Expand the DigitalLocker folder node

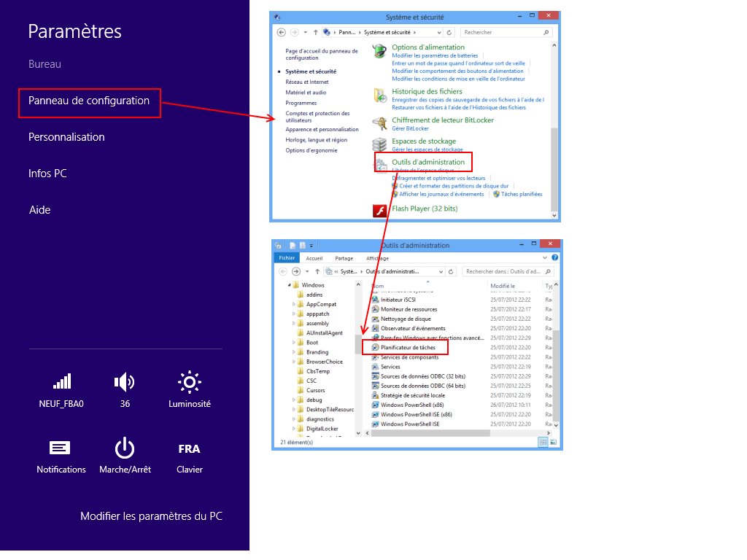[x=293, y=429]
